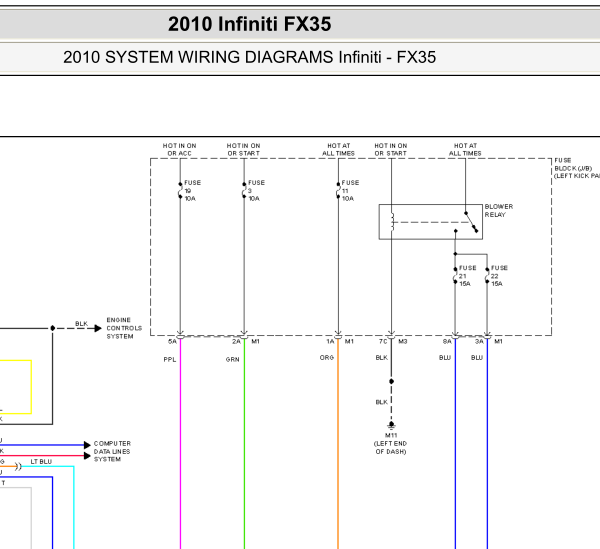
Task: Click the 'FUSE 22 15A' label
Action: [x=499, y=276]
